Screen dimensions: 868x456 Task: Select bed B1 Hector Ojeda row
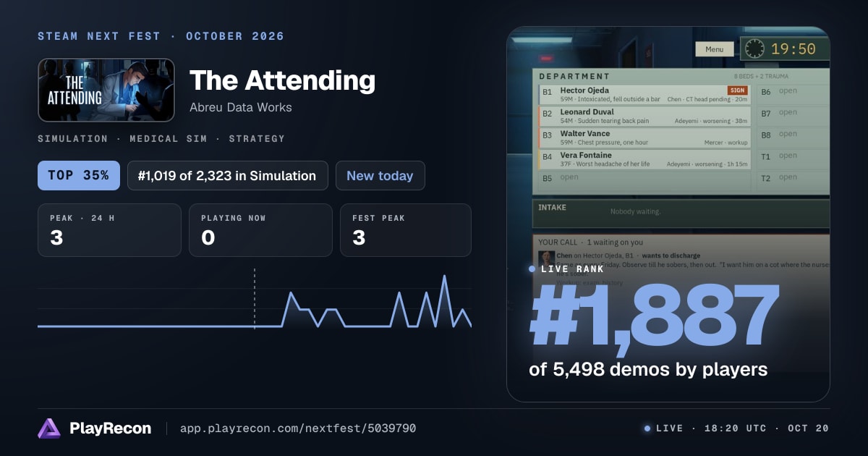[x=644, y=95]
